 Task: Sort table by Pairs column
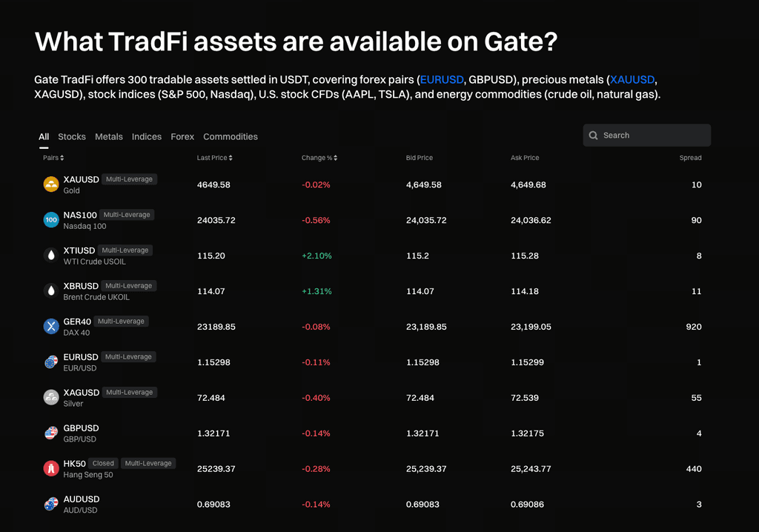pos(53,158)
